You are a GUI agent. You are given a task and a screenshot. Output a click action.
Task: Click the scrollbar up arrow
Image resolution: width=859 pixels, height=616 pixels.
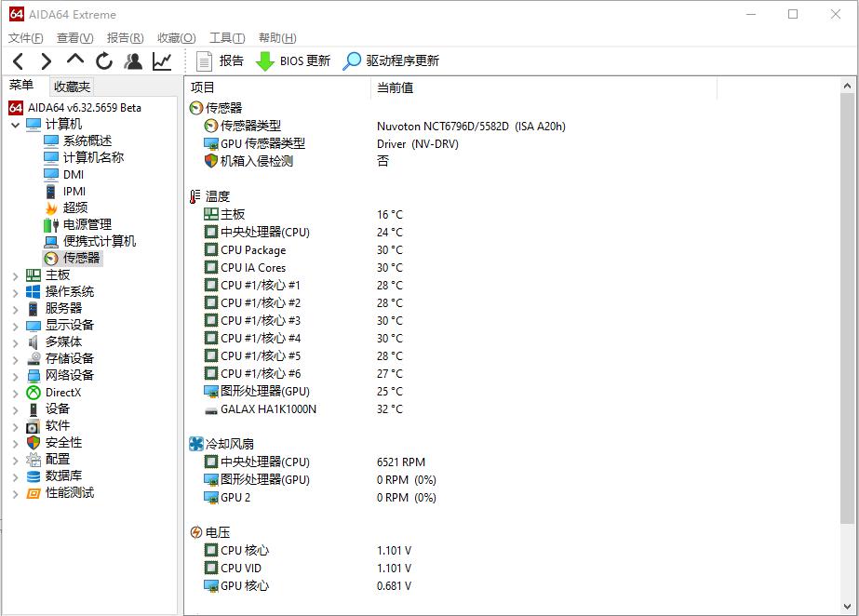[x=848, y=84]
